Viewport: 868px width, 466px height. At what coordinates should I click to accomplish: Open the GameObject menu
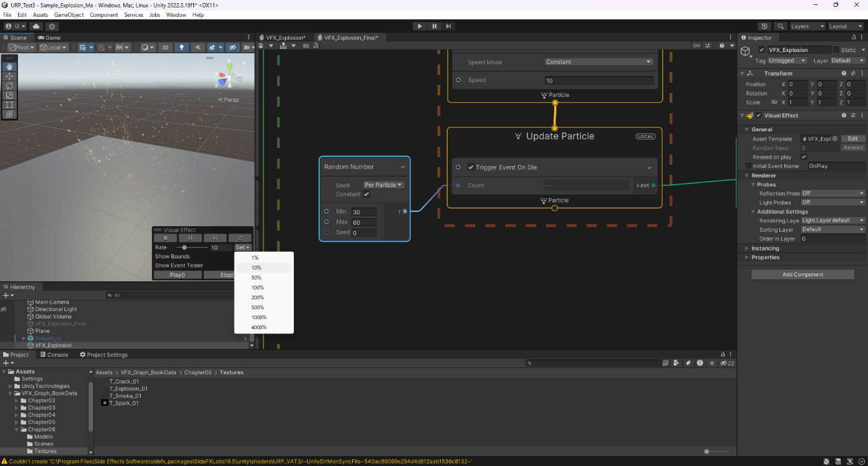pyautogui.click(x=69, y=15)
